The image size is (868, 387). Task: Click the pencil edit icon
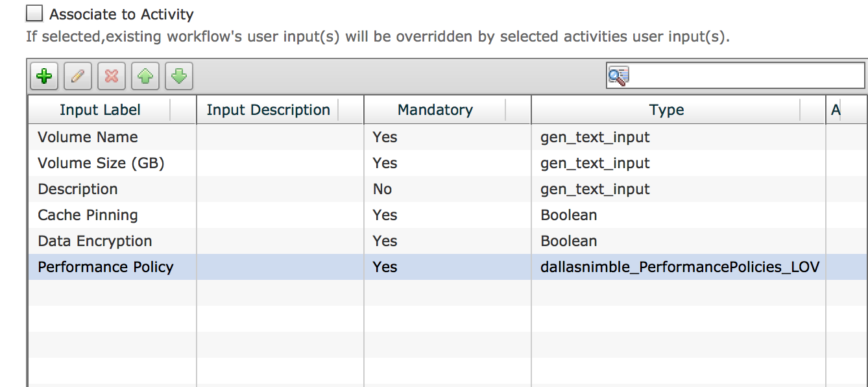coord(78,77)
